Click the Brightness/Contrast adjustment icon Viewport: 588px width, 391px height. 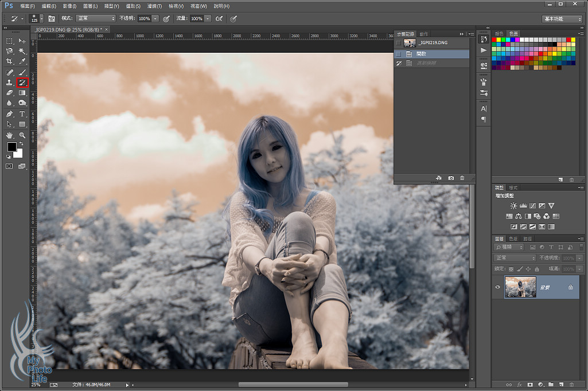513,206
